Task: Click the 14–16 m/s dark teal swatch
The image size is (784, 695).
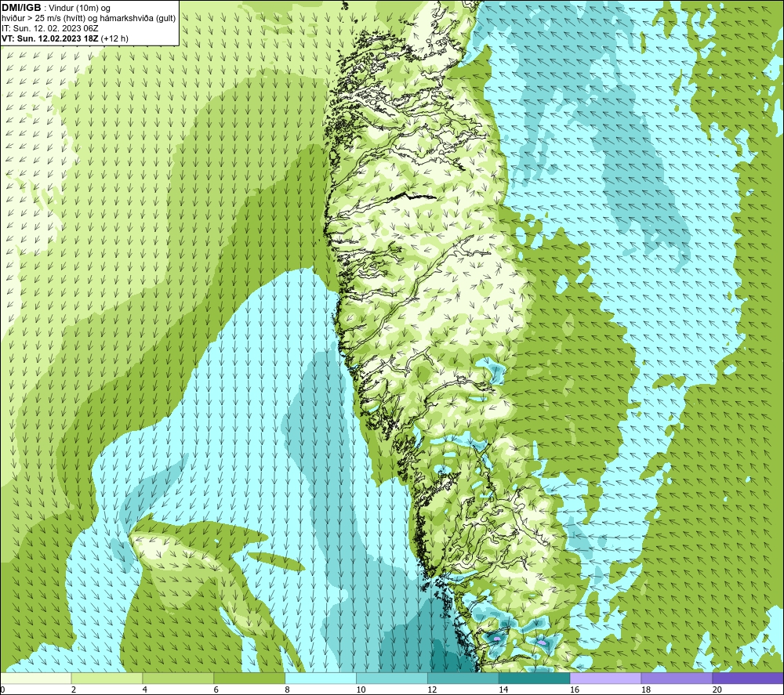Action: coord(535,679)
